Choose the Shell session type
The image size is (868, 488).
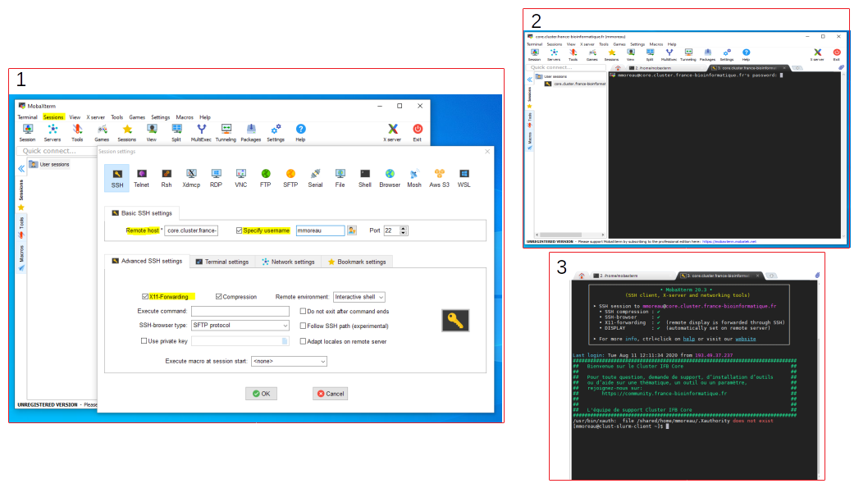365,178
